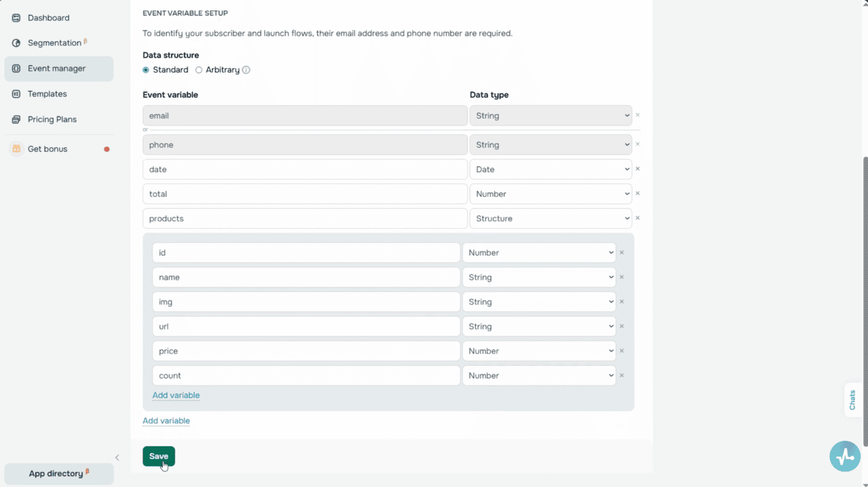Click the products event variable field
The height and width of the screenshot is (487, 868).
[x=305, y=218]
